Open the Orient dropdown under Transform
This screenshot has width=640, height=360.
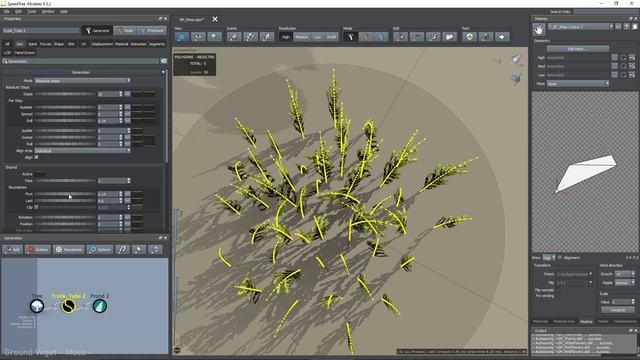(x=574, y=274)
